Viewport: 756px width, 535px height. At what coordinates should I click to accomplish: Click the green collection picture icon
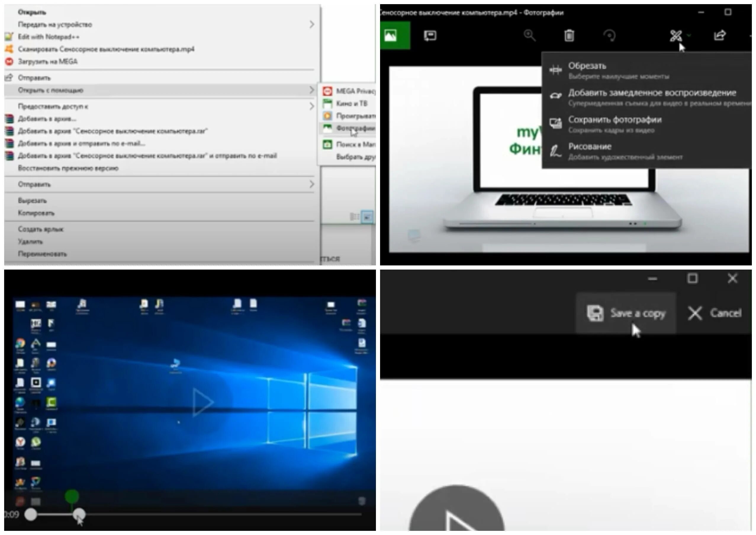point(391,35)
